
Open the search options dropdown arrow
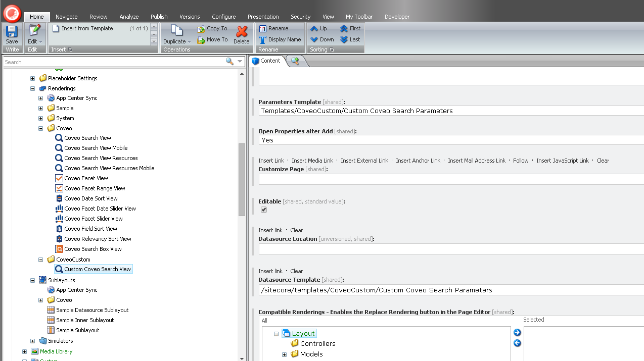[240, 62]
